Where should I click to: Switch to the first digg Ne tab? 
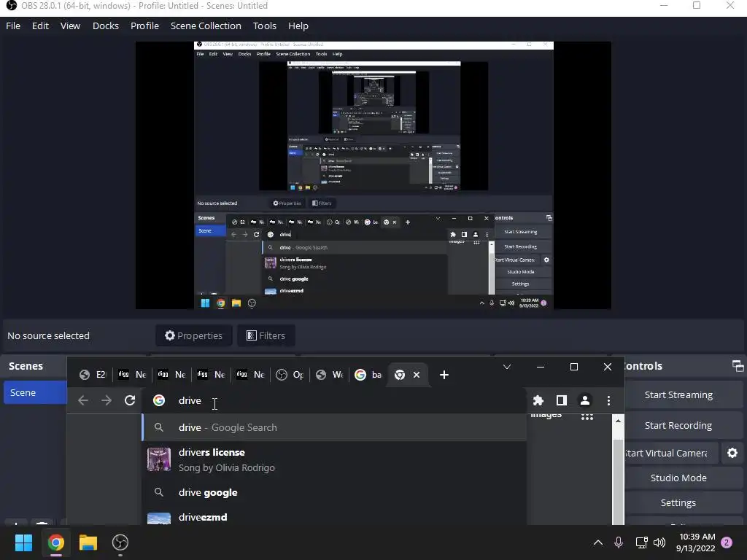pyautogui.click(x=132, y=375)
